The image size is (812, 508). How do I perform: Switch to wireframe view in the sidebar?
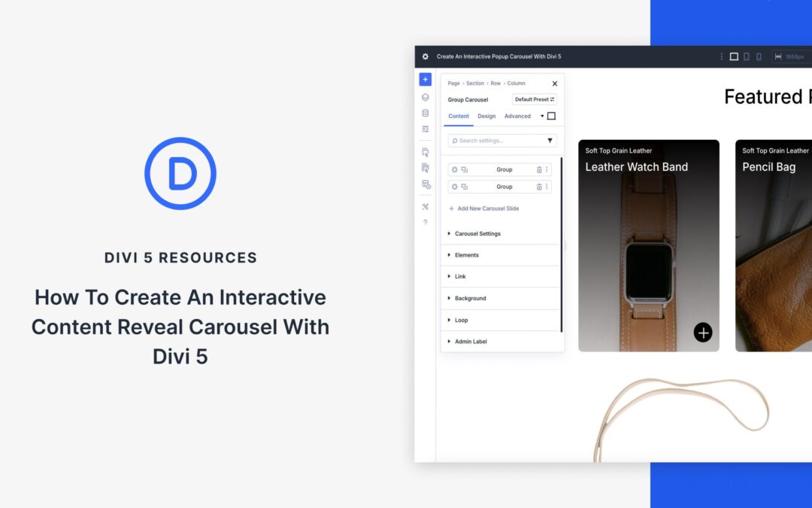coord(425,128)
